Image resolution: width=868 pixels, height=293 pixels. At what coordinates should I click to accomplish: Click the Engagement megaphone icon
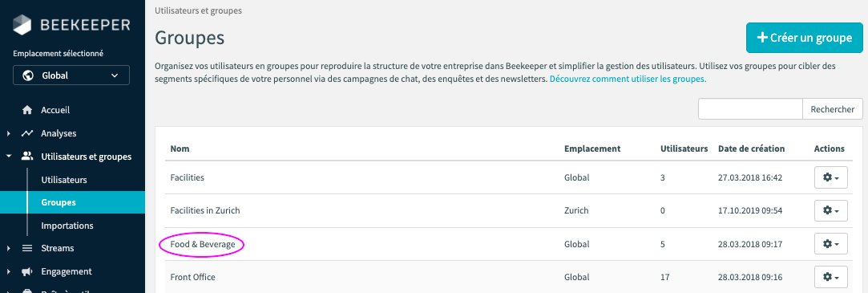27,271
